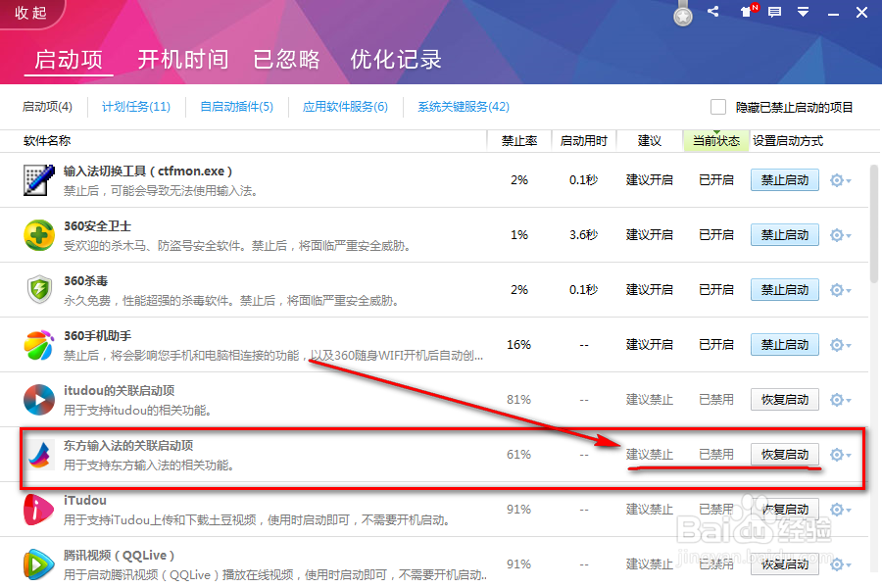Open 系统关键服务(42) link
This screenshot has height=588, width=882.
tap(464, 107)
